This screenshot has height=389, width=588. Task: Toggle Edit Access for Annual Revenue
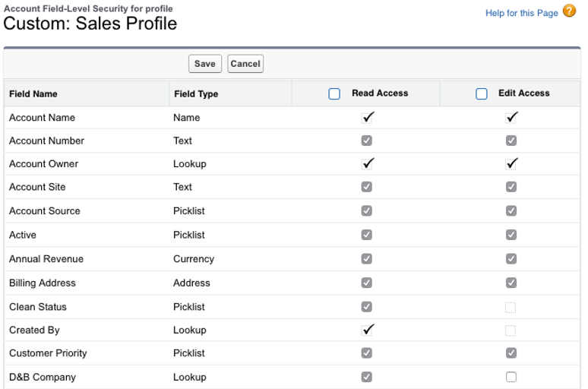coord(511,259)
